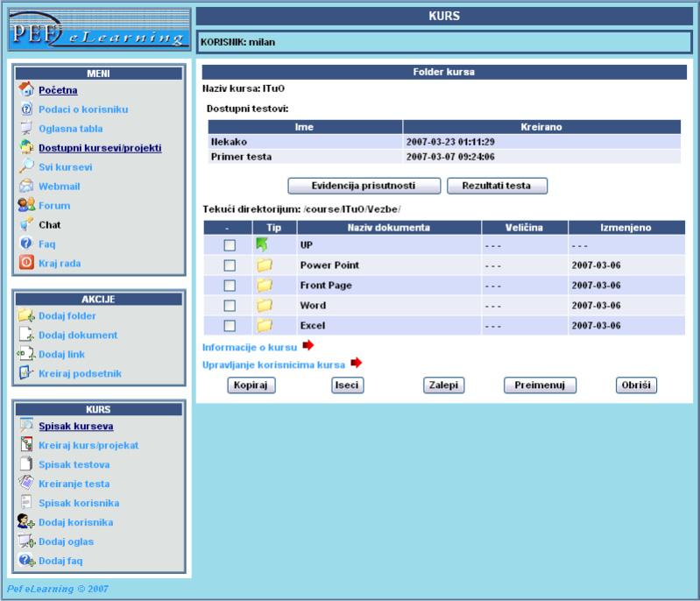Click the icon beside Dodaj faq
The image size is (700, 601).
pos(26,560)
